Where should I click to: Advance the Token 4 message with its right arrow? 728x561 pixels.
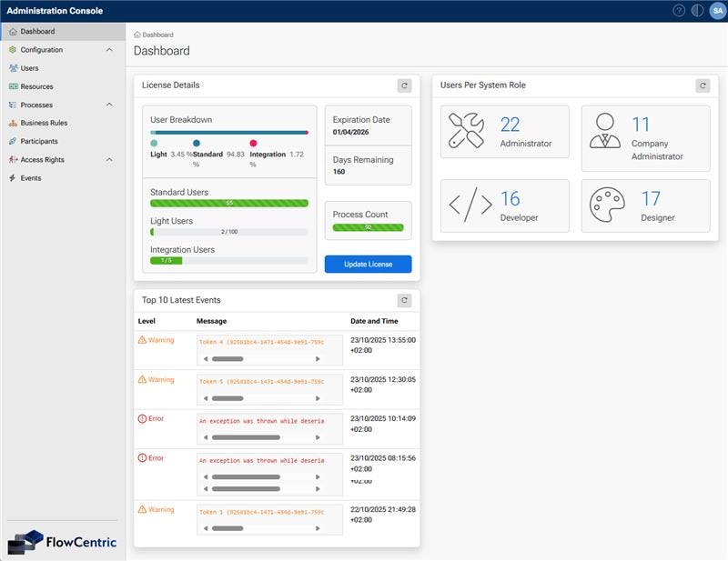(x=318, y=357)
